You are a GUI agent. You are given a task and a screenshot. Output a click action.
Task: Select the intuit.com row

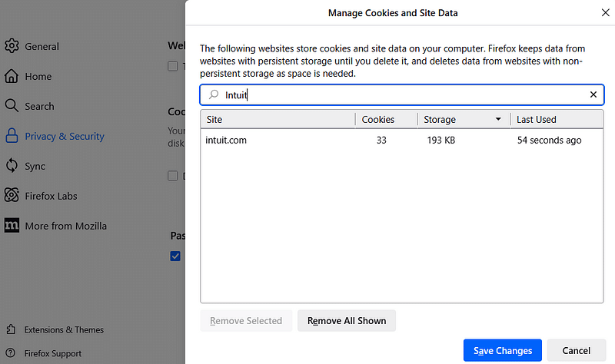pos(401,141)
